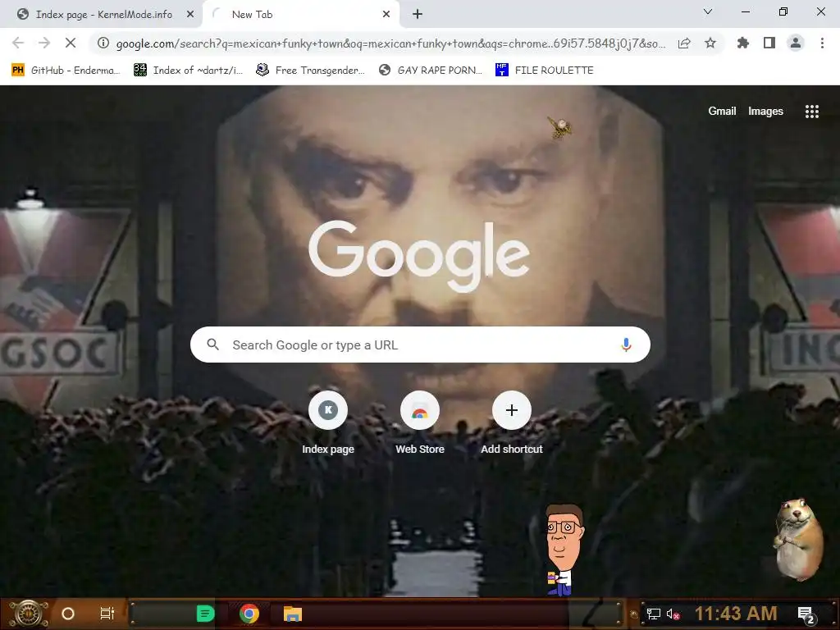Click the flying bug near Images link
Image resolution: width=840 pixels, height=630 pixels.
(x=559, y=127)
